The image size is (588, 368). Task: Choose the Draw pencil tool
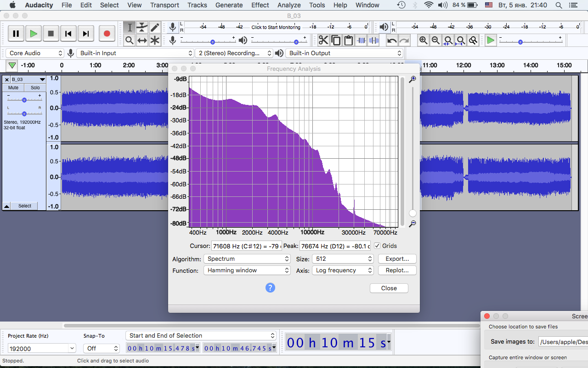pyautogui.click(x=155, y=27)
